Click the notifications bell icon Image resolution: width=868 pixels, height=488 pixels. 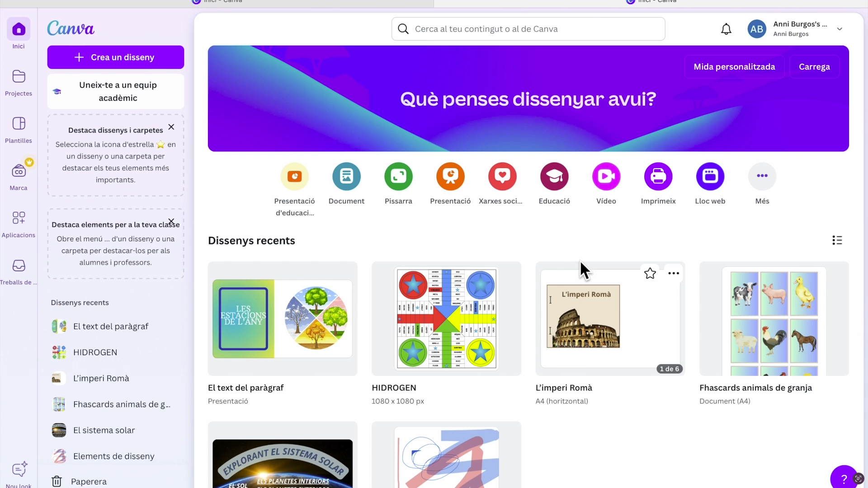(x=726, y=29)
